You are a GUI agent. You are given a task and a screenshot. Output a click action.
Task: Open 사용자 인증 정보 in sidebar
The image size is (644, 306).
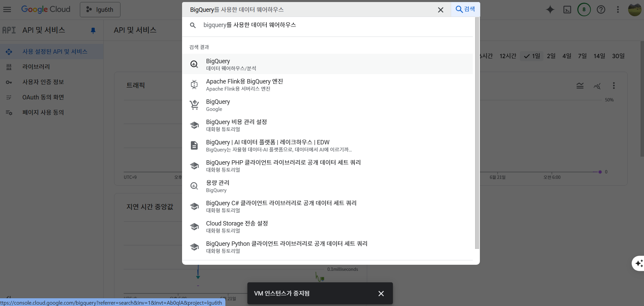(51, 82)
